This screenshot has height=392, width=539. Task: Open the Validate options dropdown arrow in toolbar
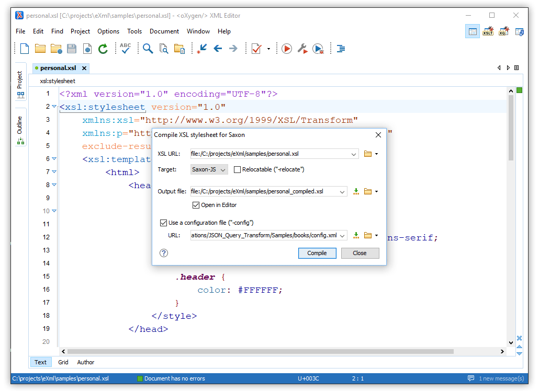[x=268, y=49]
